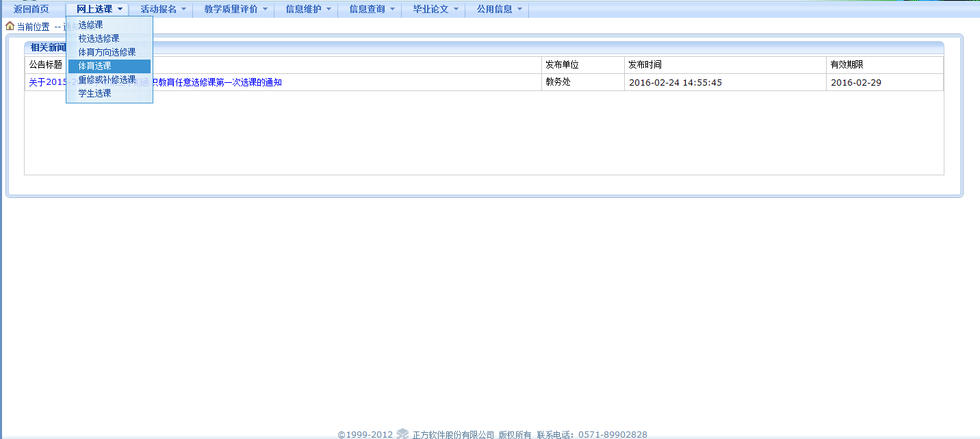The height and width of the screenshot is (439, 980).
Task: Expand the 网上选课 dropdown arrow
Action: tap(120, 10)
